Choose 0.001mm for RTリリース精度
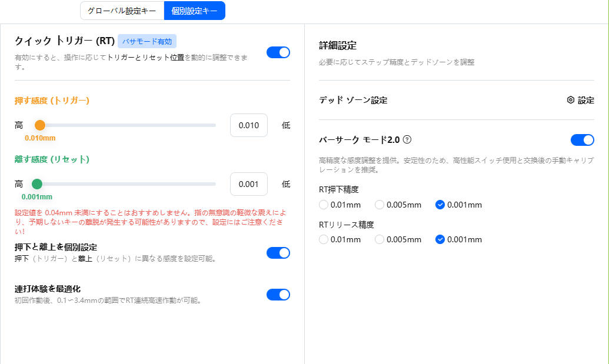Image resolution: width=609 pixels, height=364 pixels. (x=440, y=239)
